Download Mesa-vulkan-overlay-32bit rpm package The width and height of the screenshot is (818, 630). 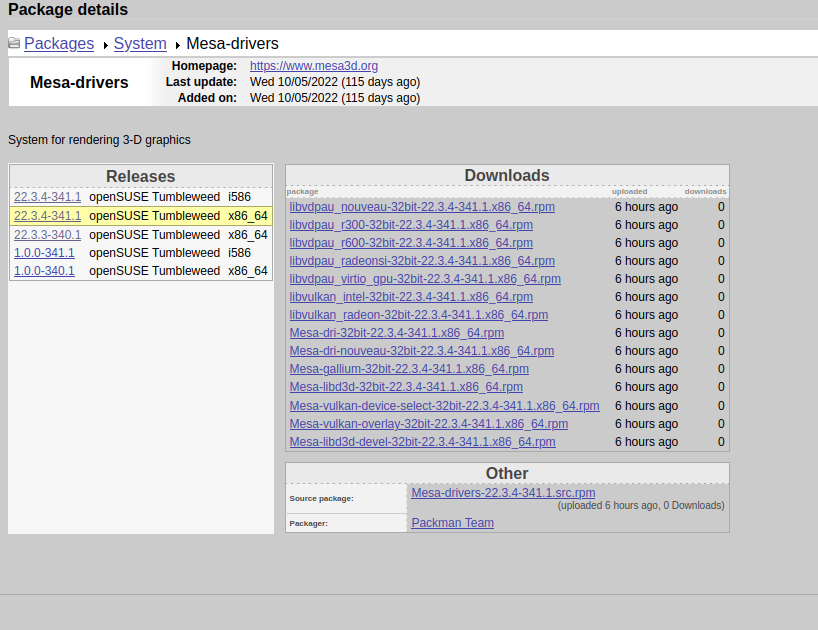click(428, 424)
